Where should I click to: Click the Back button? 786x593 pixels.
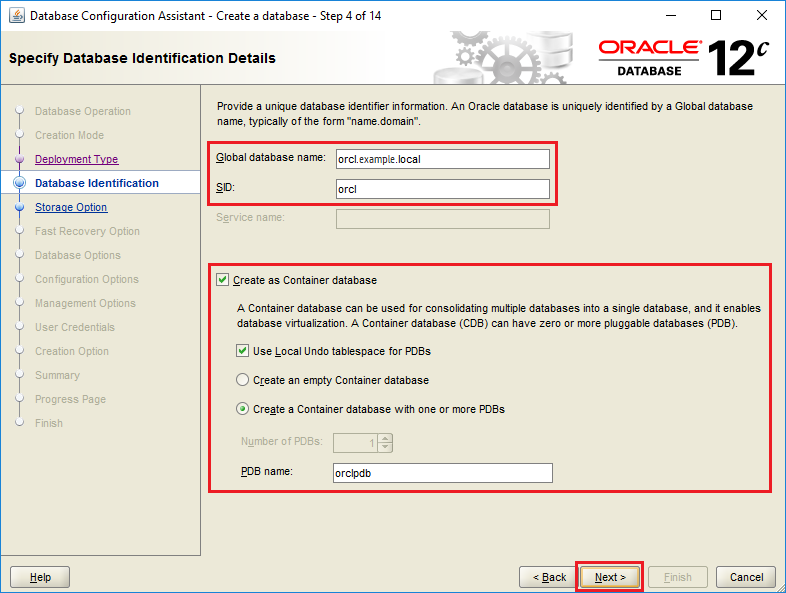[549, 577]
